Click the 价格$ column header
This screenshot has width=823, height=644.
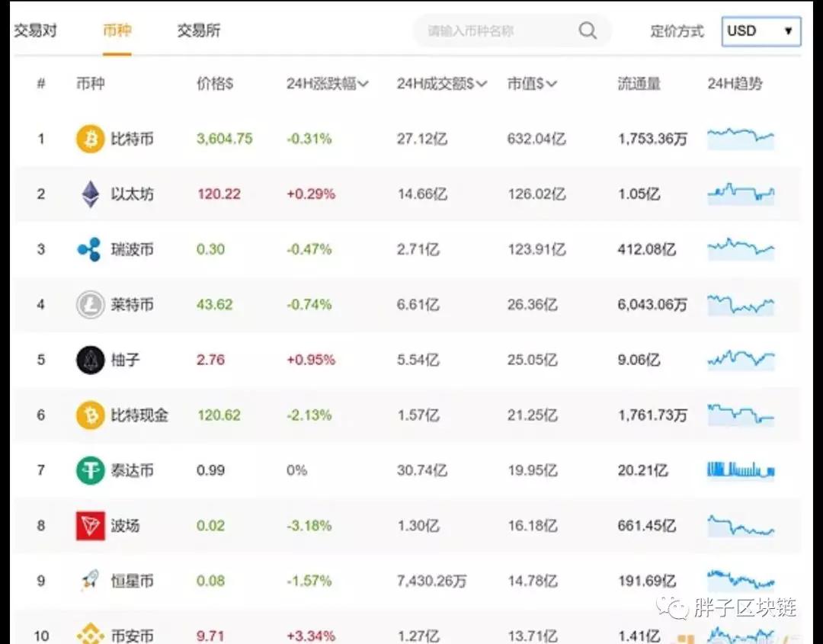pyautogui.click(x=215, y=83)
